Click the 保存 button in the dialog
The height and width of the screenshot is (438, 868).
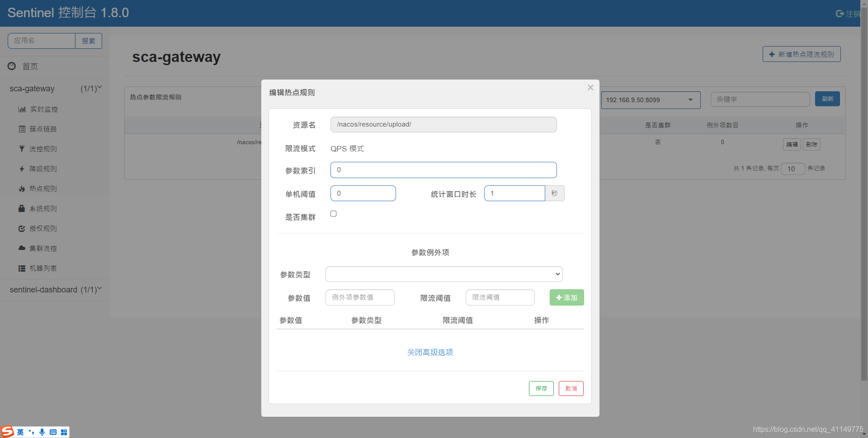click(x=541, y=388)
